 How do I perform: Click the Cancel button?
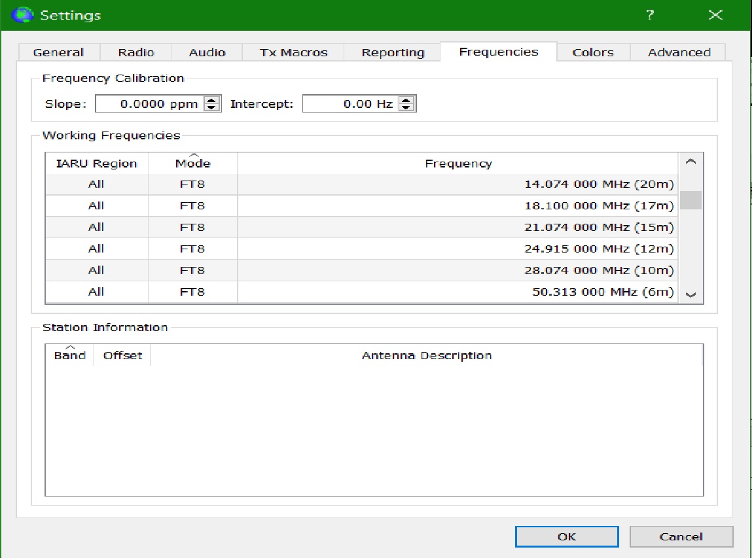point(681,537)
